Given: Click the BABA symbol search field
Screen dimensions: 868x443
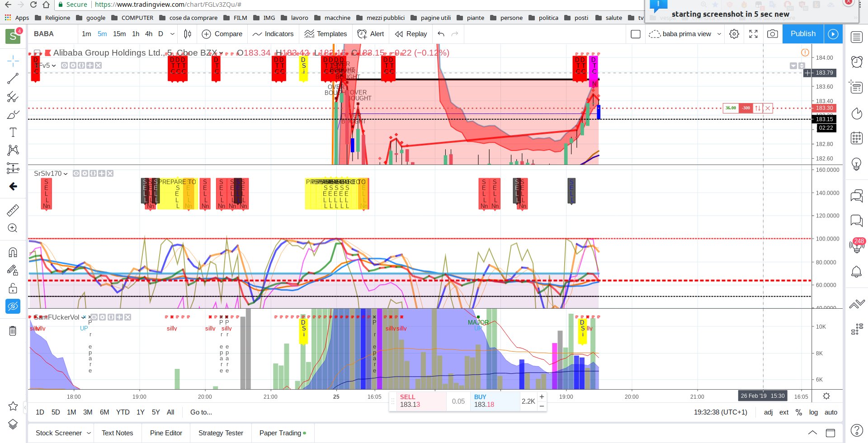Looking at the screenshot, I should 52,34.
